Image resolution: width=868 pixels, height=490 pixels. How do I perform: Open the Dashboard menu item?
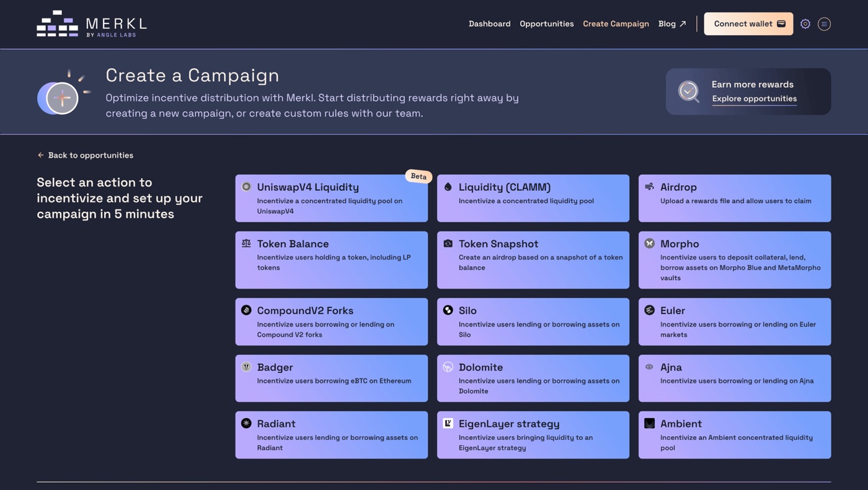click(489, 24)
